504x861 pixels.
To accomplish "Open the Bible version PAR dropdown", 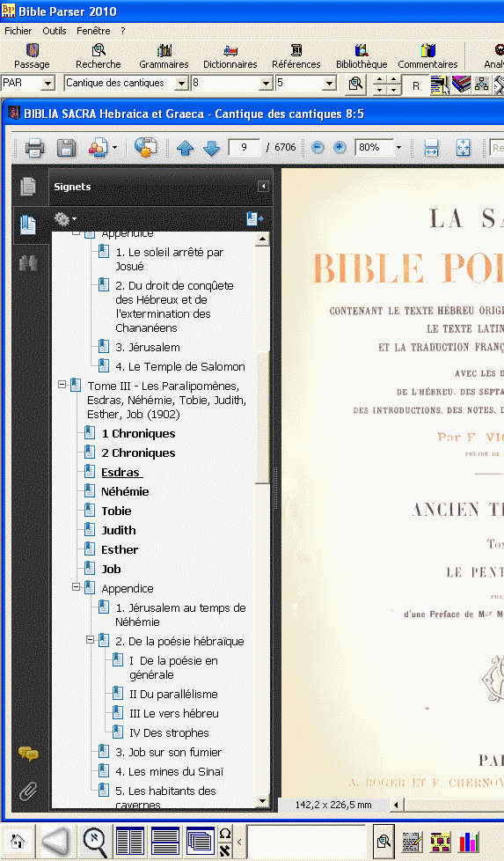I will pos(47,84).
